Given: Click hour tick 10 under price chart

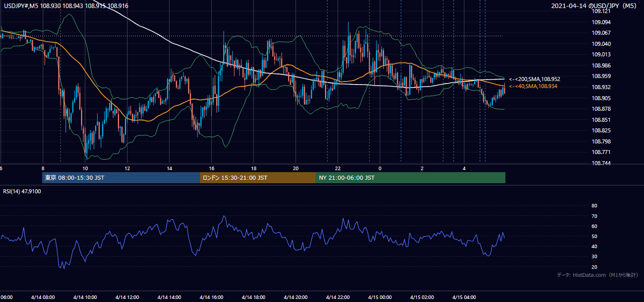Looking at the screenshot, I should pyautogui.click(x=85, y=169).
